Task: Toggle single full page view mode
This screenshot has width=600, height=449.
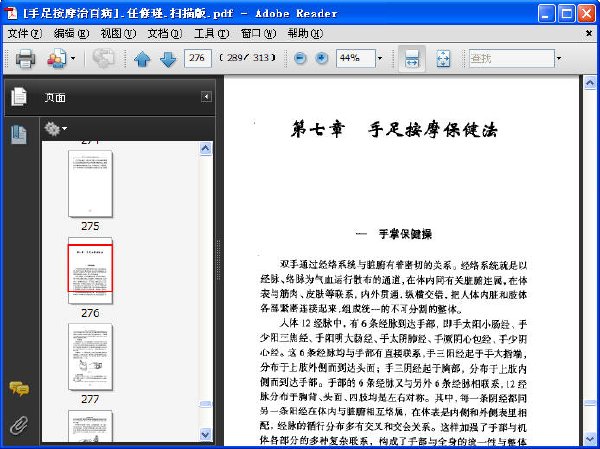Action: click(443, 59)
